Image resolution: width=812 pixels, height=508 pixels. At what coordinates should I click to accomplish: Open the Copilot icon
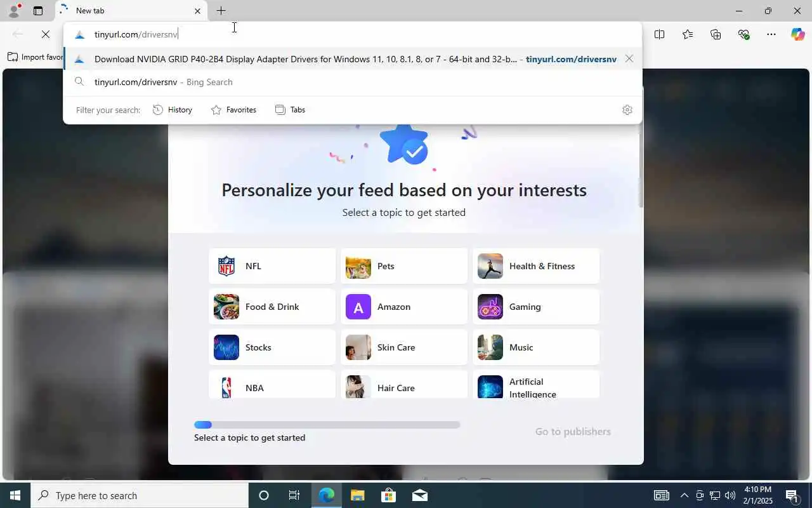(x=798, y=34)
